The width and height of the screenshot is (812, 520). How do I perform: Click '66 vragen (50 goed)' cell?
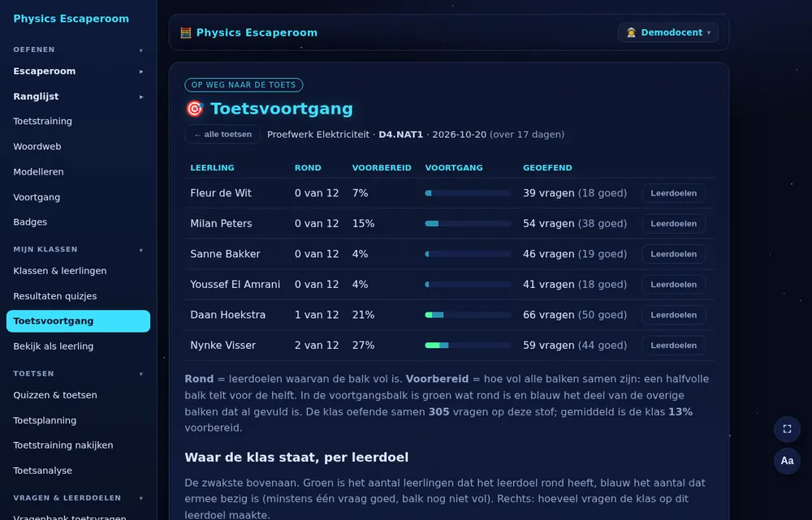click(575, 315)
